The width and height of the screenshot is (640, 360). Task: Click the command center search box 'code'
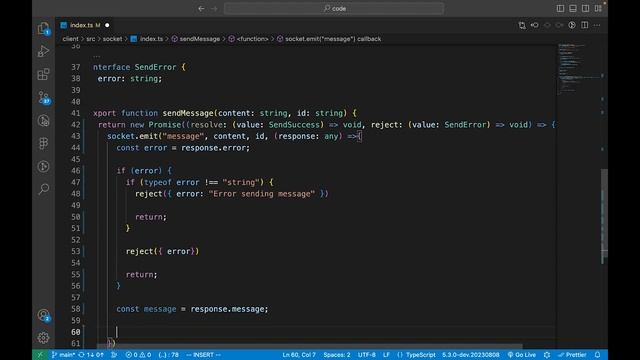(x=334, y=8)
